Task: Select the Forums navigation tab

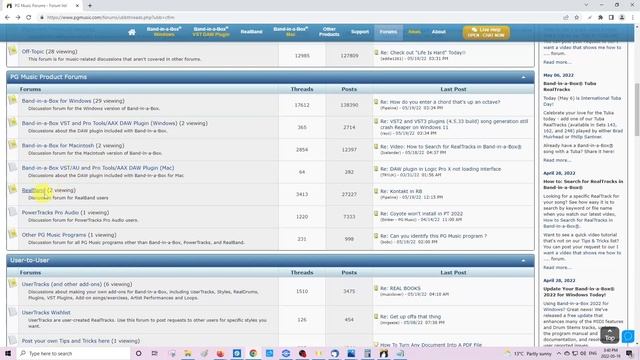Action: coord(388,32)
